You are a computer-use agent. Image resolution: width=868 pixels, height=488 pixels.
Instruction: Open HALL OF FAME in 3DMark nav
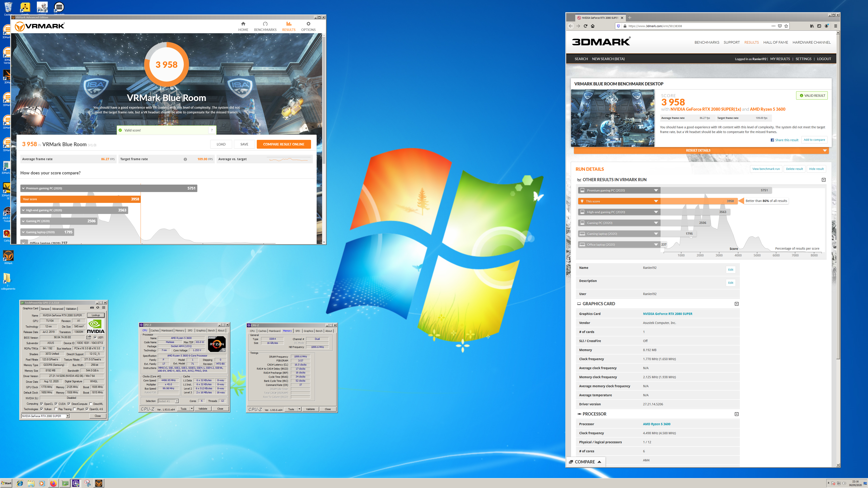click(775, 42)
